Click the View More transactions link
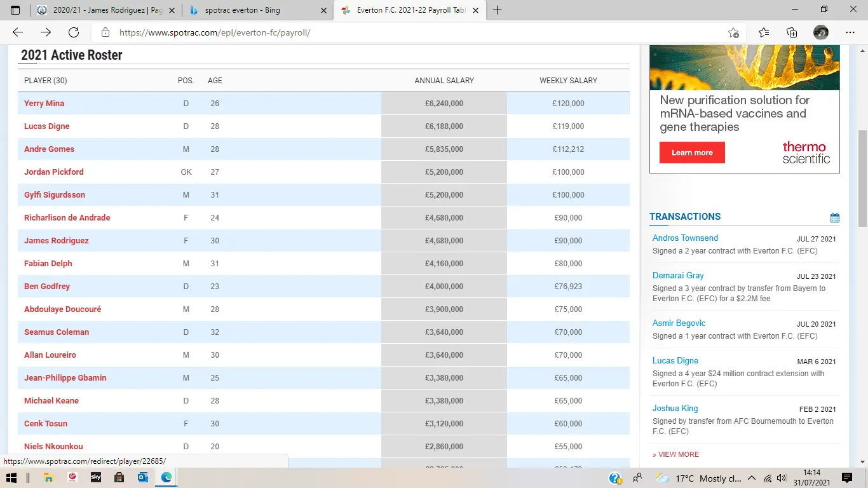This screenshot has width=868, height=488. (x=675, y=454)
